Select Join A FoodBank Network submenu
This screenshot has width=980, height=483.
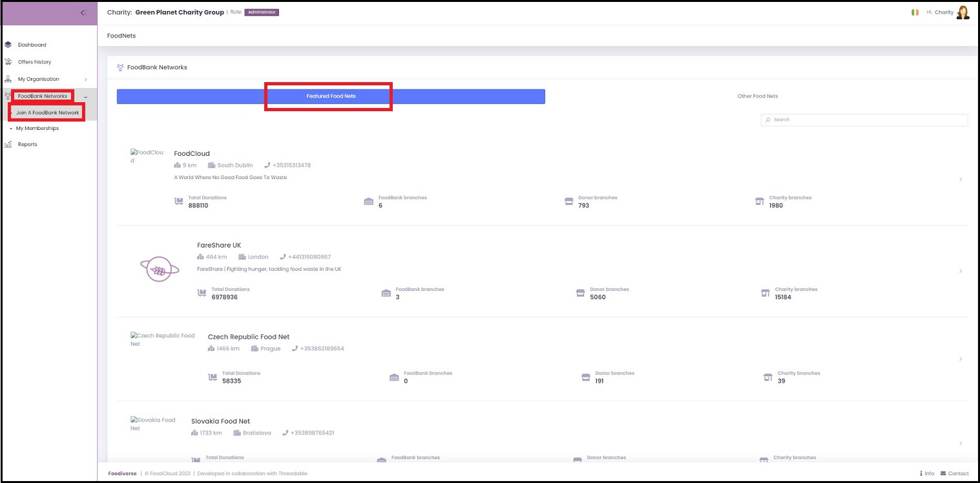48,113
